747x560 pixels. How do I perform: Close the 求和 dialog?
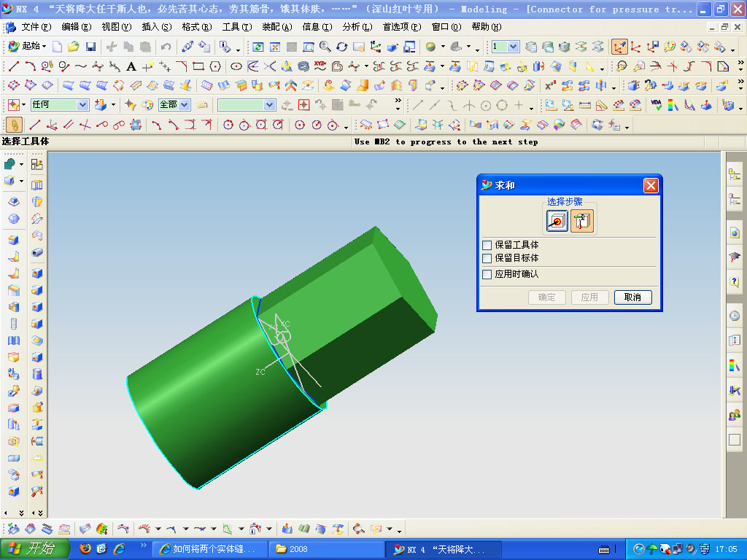tap(650, 185)
